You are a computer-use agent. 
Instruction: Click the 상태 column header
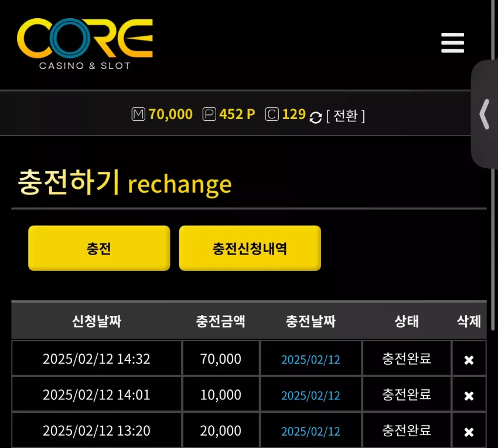coord(407,321)
